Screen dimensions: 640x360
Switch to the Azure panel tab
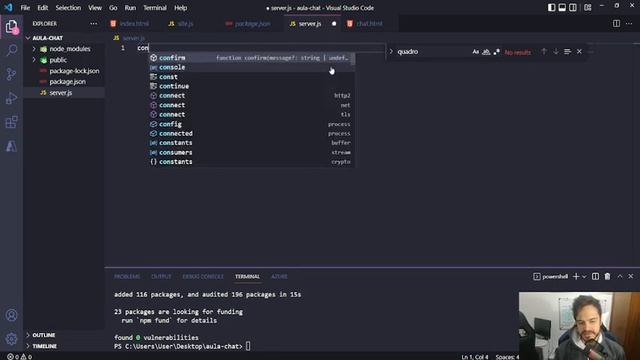[279, 276]
